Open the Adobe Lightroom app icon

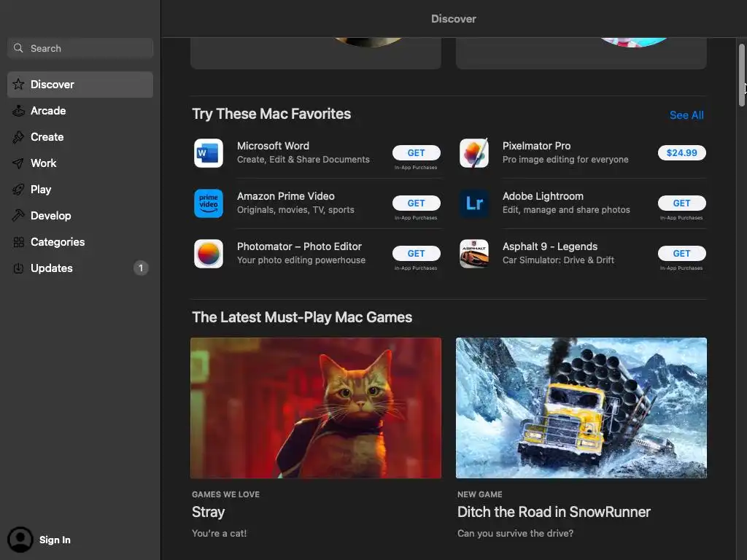click(x=474, y=203)
